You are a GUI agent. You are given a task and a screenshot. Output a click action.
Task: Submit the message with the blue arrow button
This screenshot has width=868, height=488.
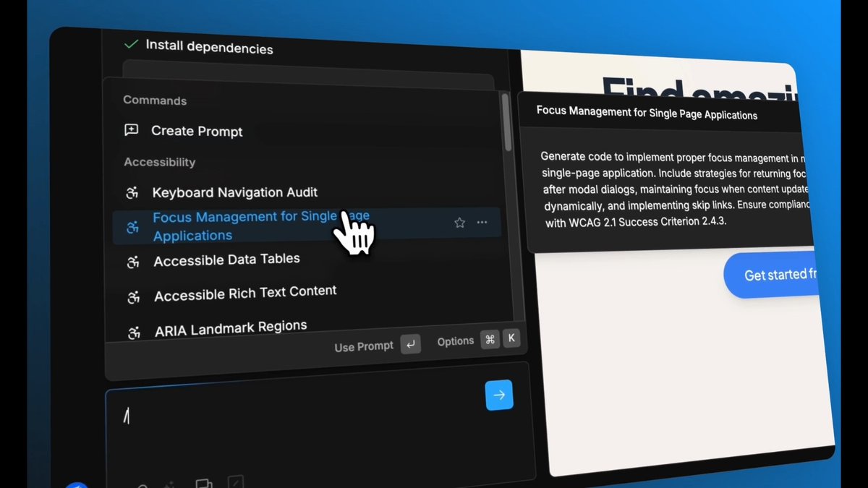click(x=499, y=395)
